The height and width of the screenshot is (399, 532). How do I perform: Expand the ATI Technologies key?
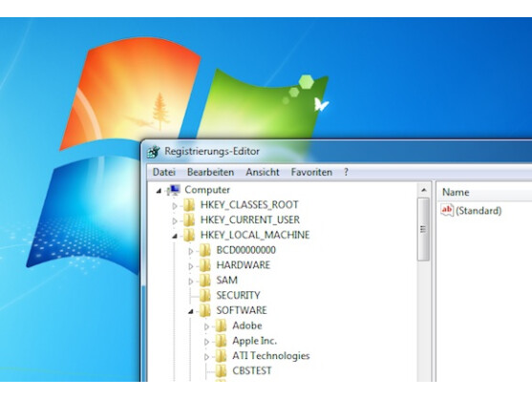[206, 357]
